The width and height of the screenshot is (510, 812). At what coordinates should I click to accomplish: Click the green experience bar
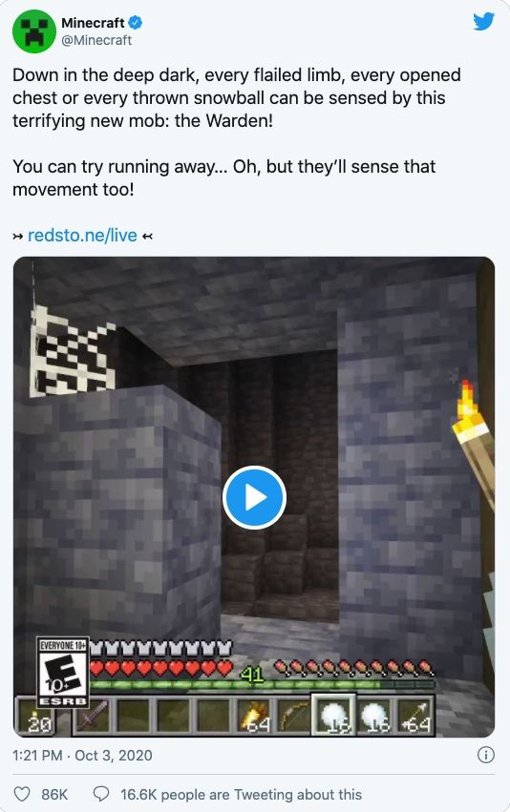click(x=262, y=684)
